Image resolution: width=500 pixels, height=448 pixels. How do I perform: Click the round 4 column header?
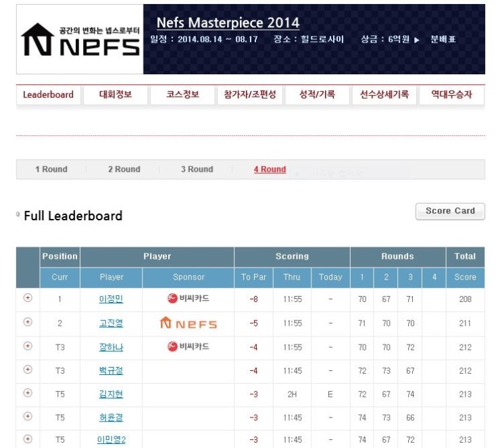tap(434, 277)
